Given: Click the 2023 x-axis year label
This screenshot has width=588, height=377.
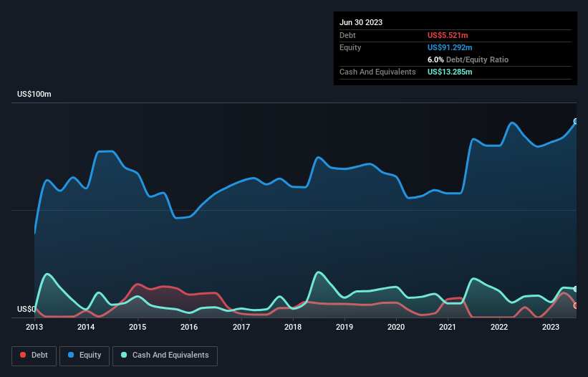Looking at the screenshot, I should pos(551,328).
